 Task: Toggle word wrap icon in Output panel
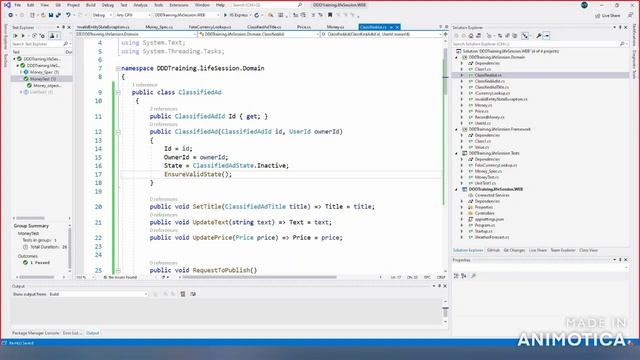click(193, 294)
